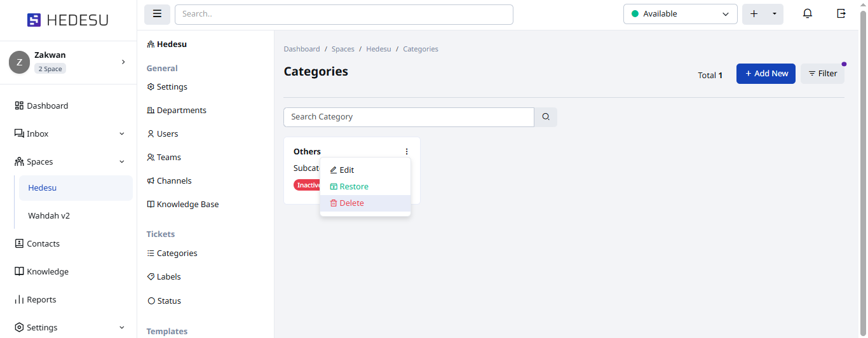Open the three-dot menu on Others card

pyautogui.click(x=407, y=152)
